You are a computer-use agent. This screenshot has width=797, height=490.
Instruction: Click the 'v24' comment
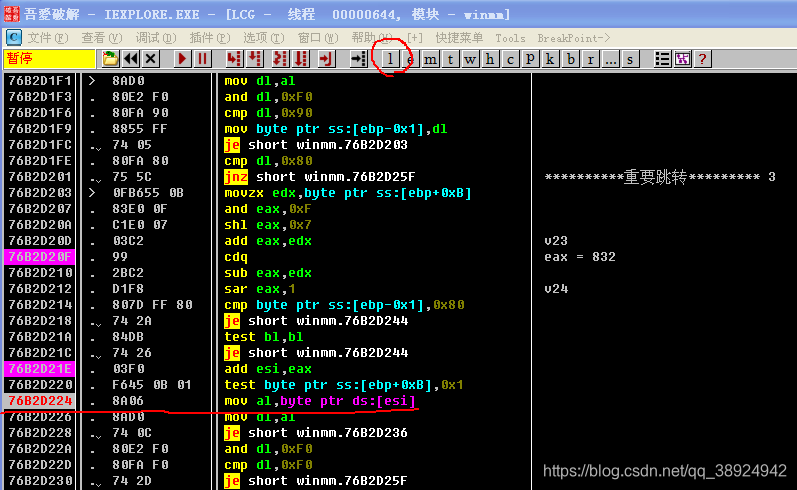point(556,289)
